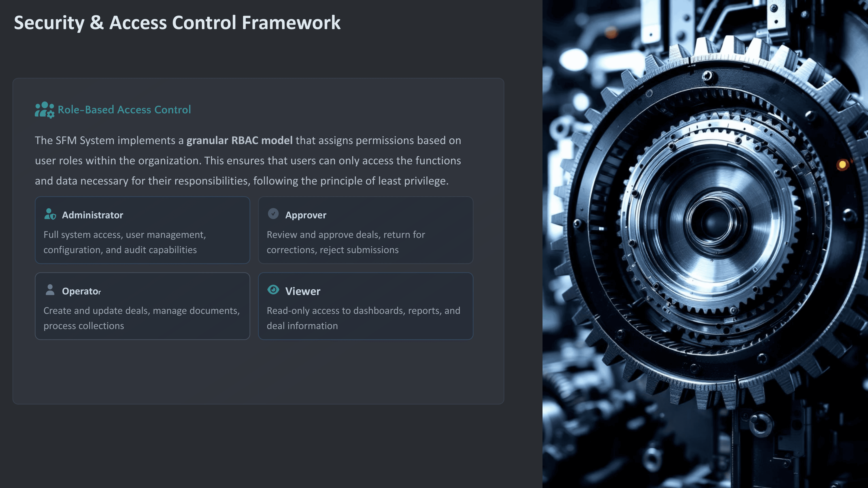868x488 pixels.
Task: Click the Viewer card title
Action: [x=303, y=291]
